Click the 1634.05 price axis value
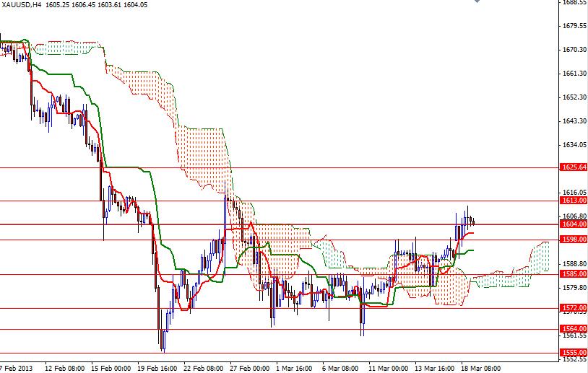 tap(574, 144)
